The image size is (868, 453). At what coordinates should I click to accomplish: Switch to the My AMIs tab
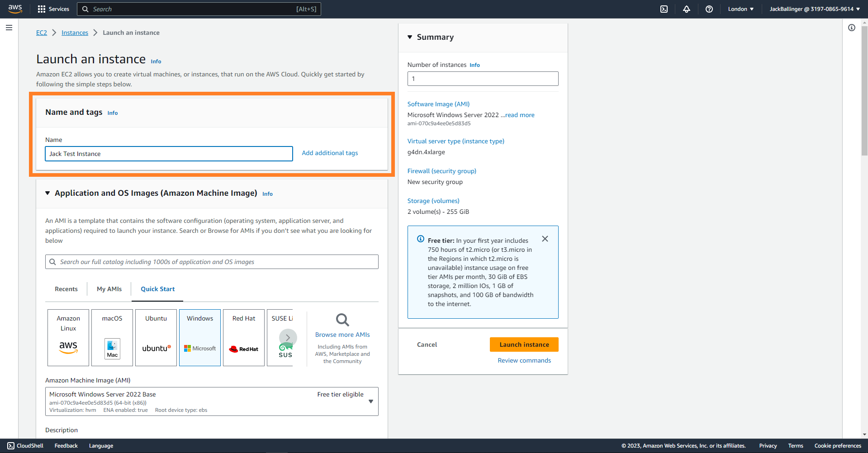point(109,289)
